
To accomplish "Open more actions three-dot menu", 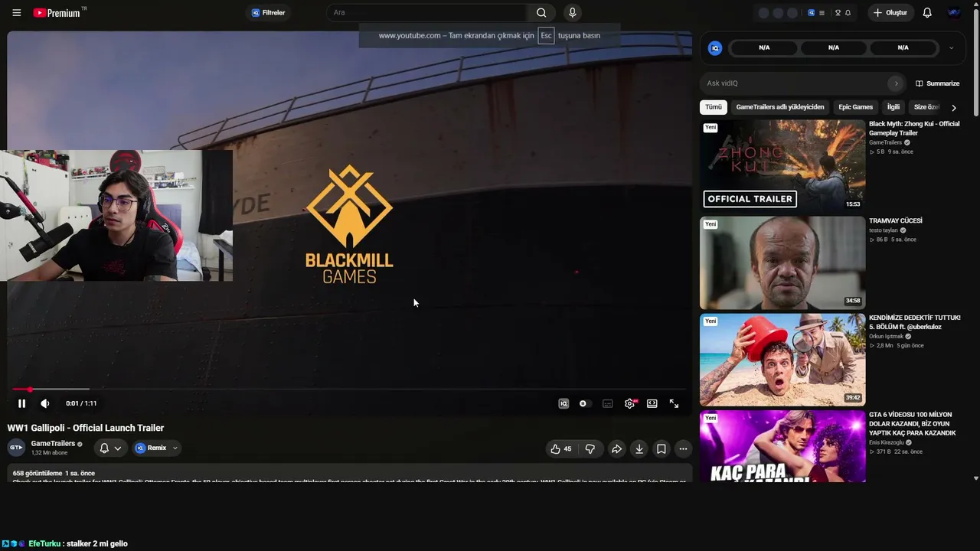I will tap(684, 449).
